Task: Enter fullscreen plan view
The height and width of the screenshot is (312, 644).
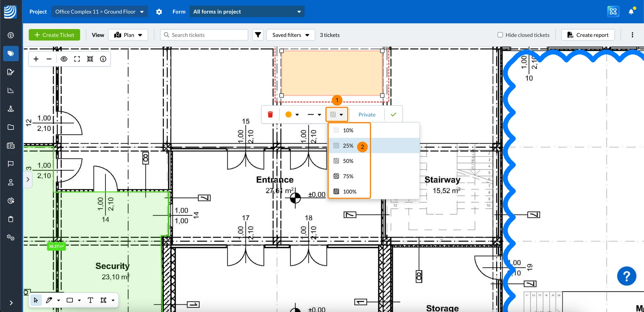Action: 77,59
